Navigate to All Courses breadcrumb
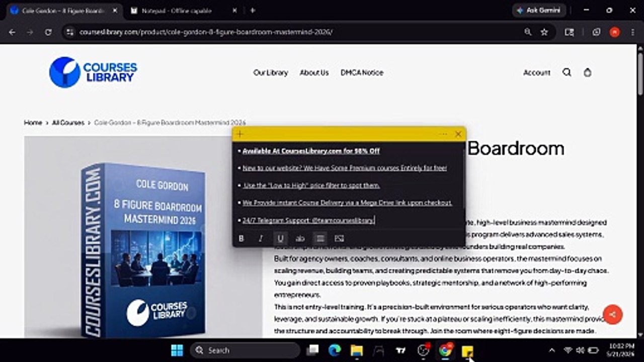 click(68, 123)
